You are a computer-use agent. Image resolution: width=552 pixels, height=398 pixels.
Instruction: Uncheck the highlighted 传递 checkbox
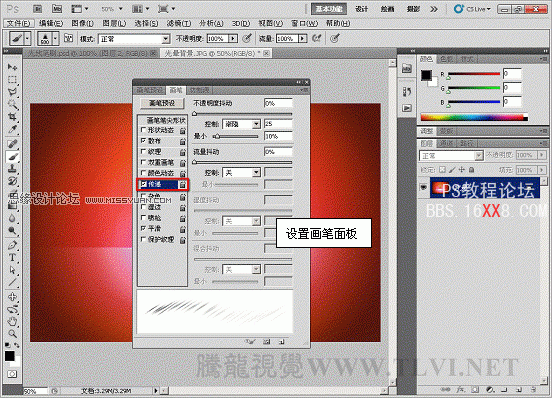[x=144, y=184]
